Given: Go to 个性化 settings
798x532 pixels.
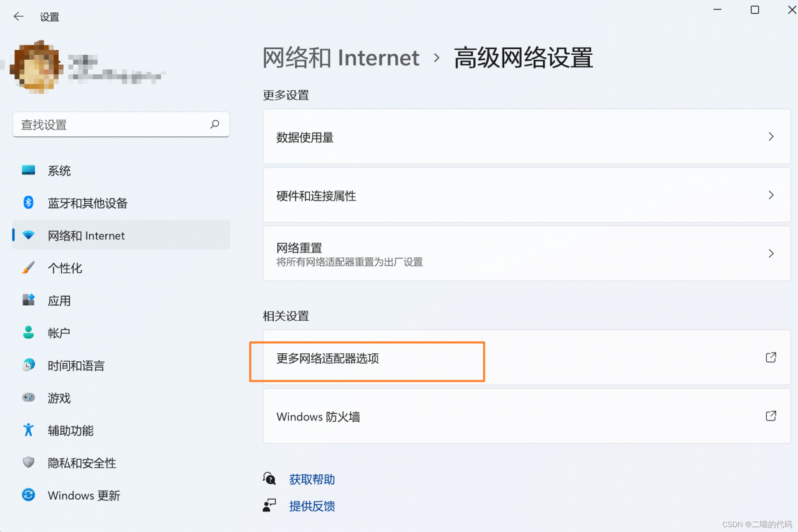Looking at the screenshot, I should pos(121,268).
